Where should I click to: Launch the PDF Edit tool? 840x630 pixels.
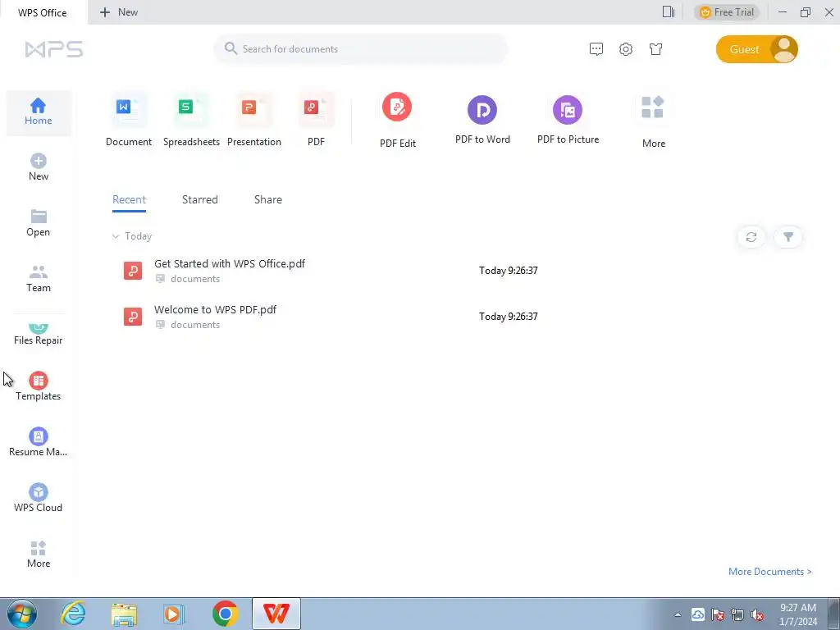(398, 121)
